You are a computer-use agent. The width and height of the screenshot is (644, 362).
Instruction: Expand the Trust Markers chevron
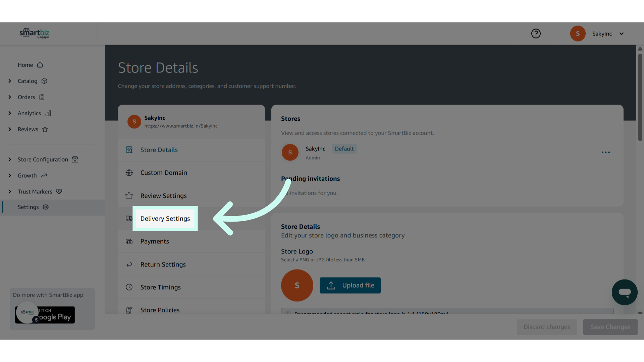tap(10, 192)
